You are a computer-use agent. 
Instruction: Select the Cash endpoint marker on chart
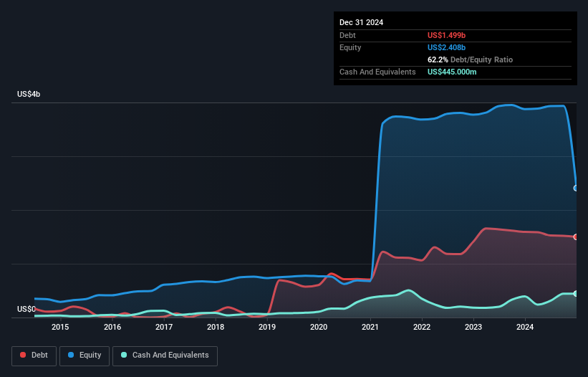coord(576,294)
